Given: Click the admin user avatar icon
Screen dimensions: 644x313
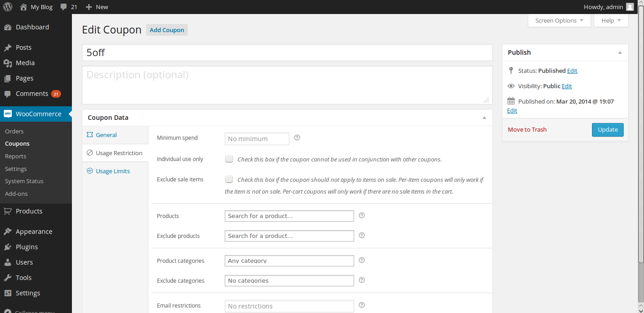Looking at the screenshot, I should tap(630, 7).
